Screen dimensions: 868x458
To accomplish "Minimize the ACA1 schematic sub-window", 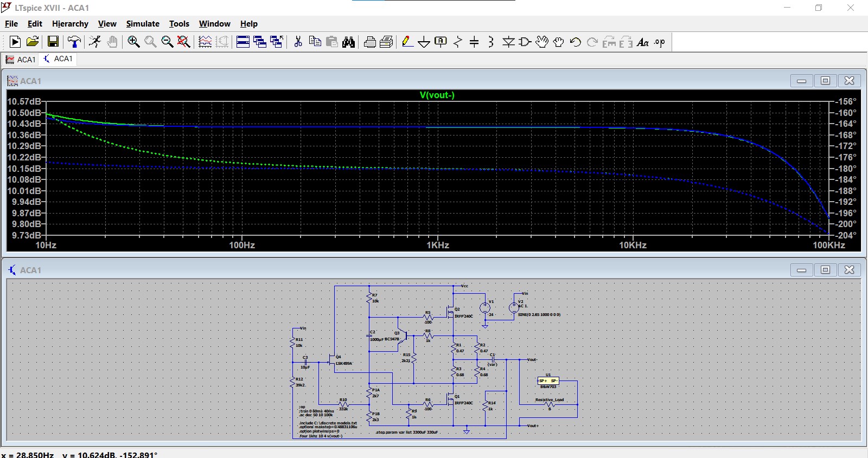I will (802, 270).
